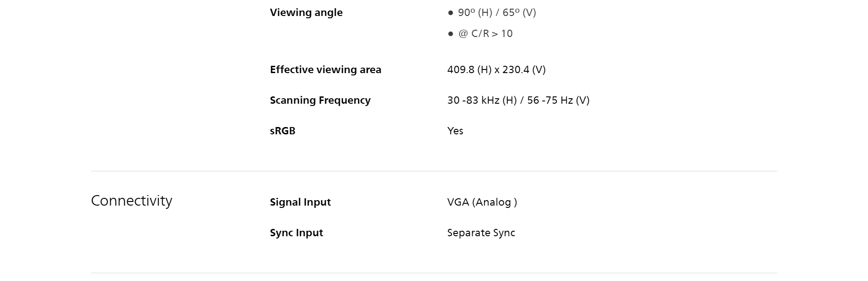868x281 pixels.
Task: Click the 56 -75 Hz (V) value
Action: click(x=558, y=101)
